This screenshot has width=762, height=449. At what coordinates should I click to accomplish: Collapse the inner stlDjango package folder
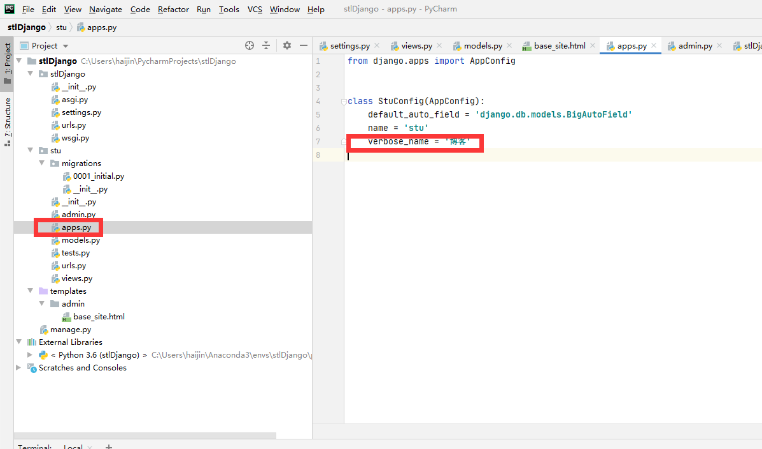point(31,73)
